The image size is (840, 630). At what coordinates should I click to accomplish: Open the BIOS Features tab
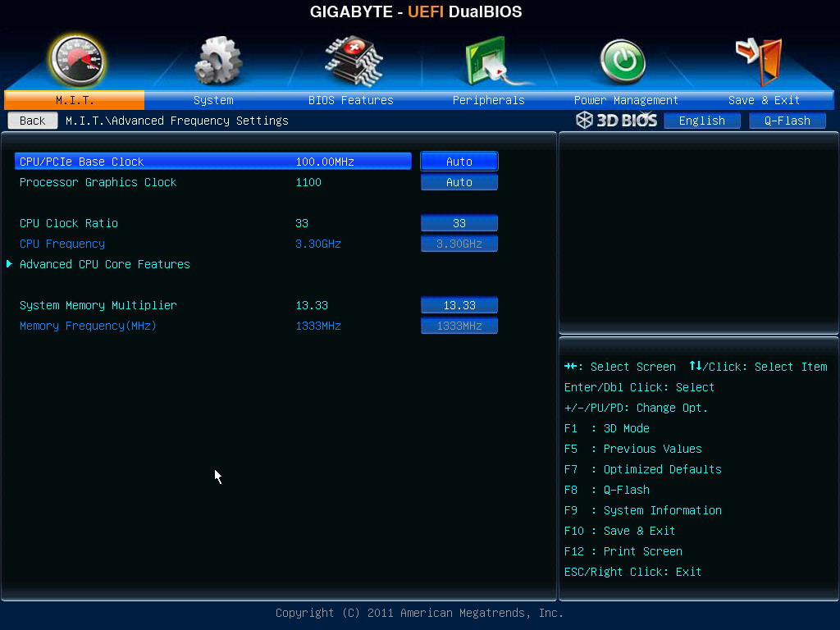[351, 100]
